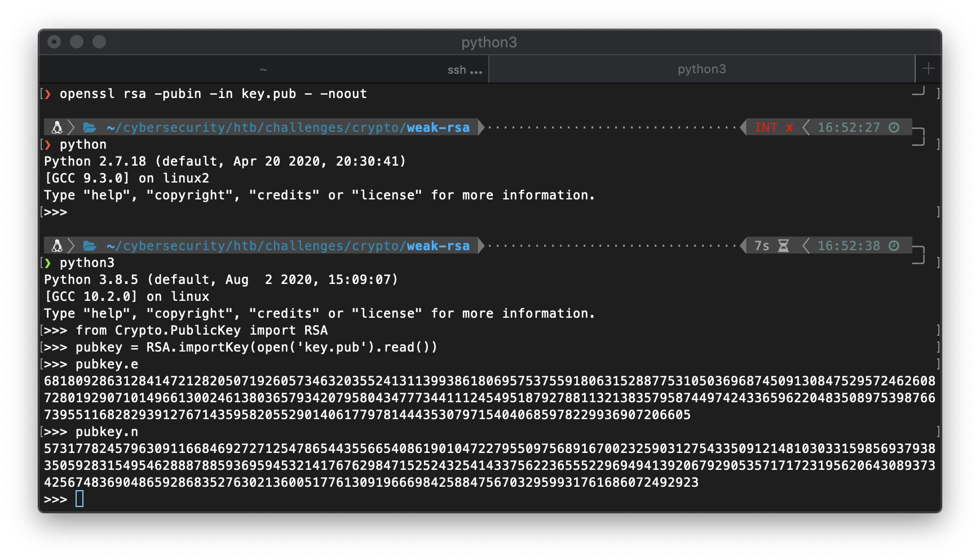Click the 'python' command at red prompt
980x560 pixels.
[83, 145]
